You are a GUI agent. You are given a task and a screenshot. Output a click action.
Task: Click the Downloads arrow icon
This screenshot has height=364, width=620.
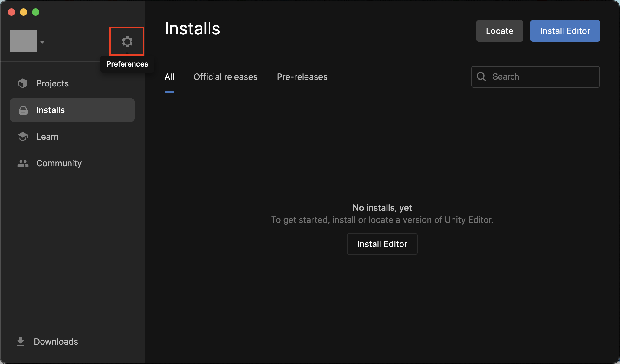click(21, 341)
